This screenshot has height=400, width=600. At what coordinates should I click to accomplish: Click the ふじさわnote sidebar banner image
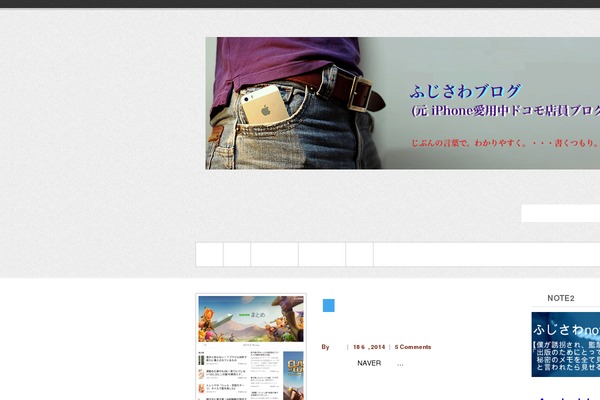[x=566, y=344]
